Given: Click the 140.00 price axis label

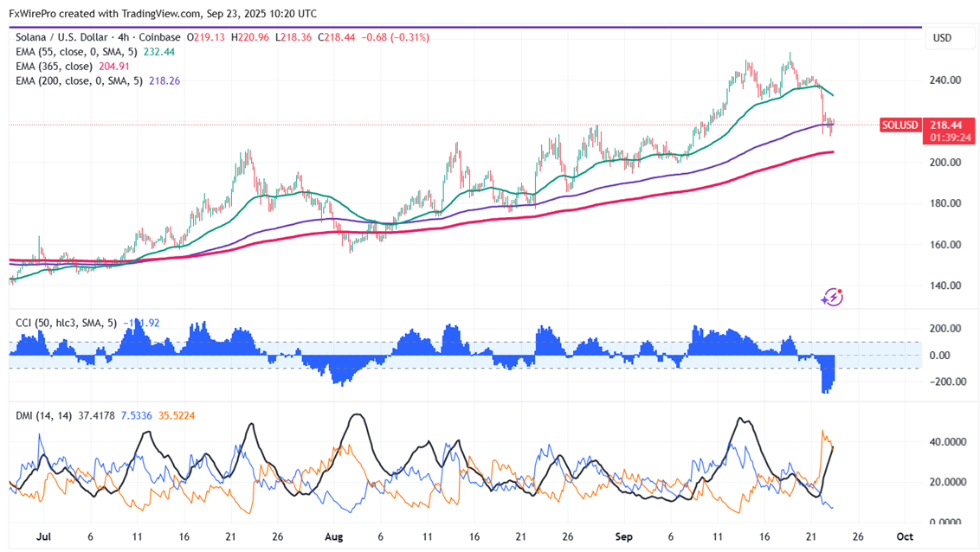Looking at the screenshot, I should point(945,286).
